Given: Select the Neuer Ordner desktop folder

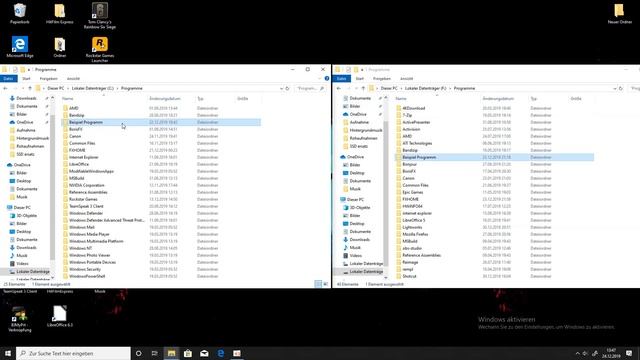Looking at the screenshot, I should (x=620, y=13).
